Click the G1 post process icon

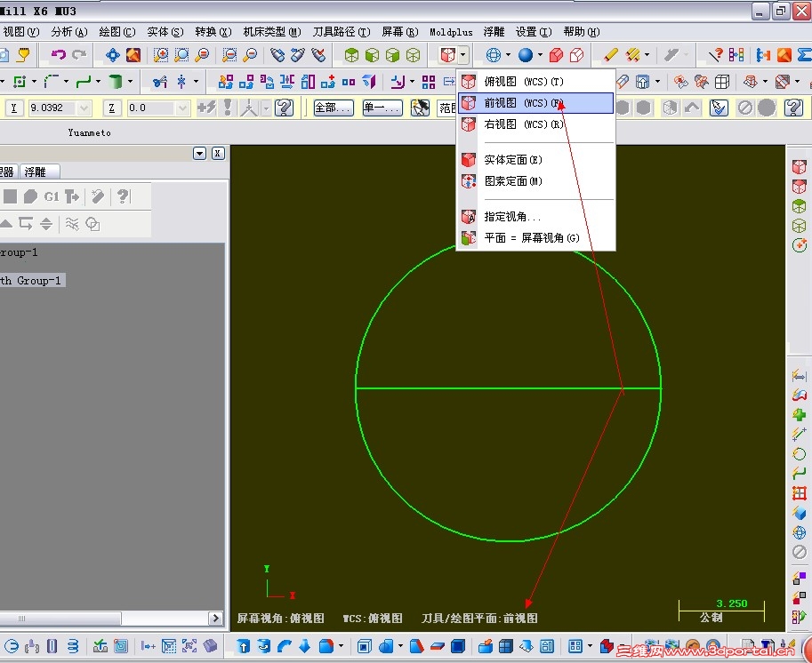pos(51,196)
